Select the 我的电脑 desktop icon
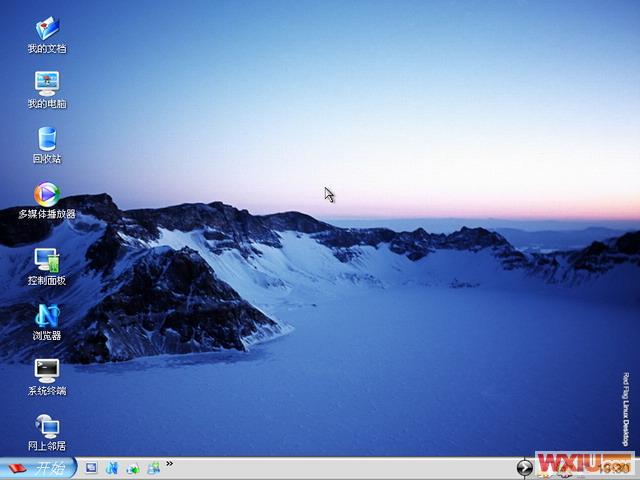This screenshot has height=480, width=640. point(46,83)
